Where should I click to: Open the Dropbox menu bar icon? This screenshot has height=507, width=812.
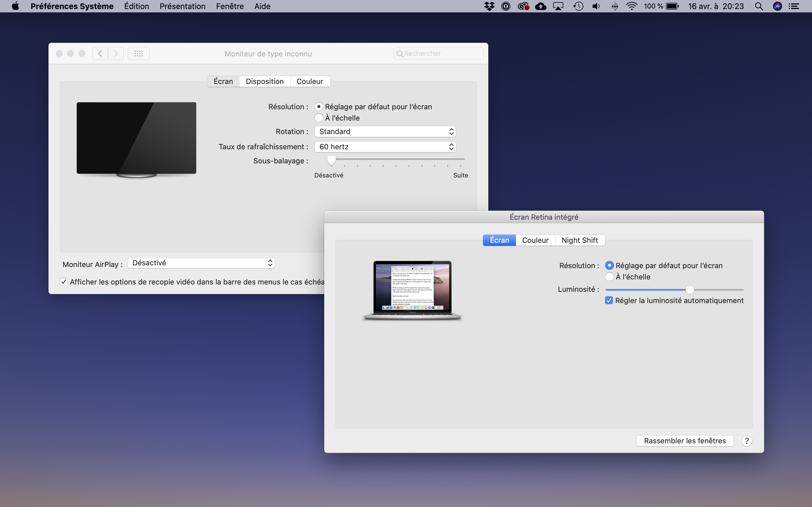tap(489, 6)
